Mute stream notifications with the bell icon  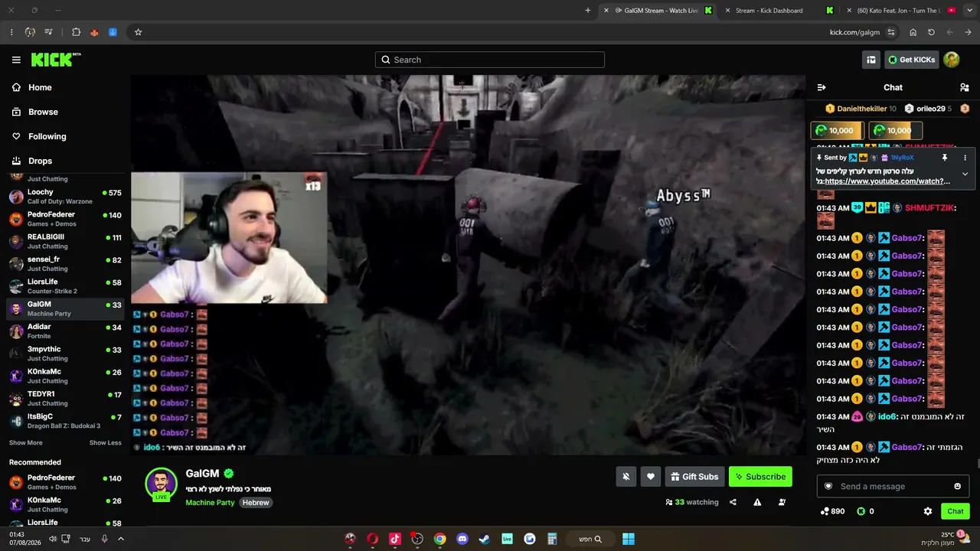click(x=626, y=477)
